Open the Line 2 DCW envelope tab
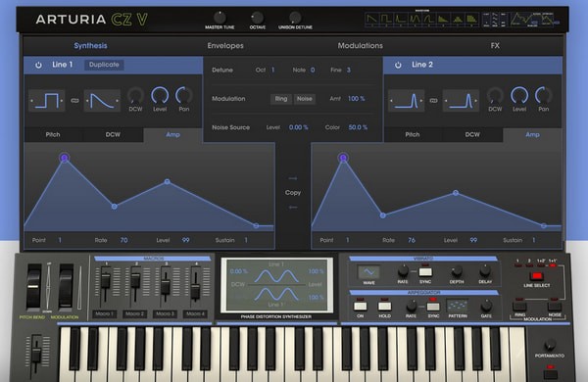The width and height of the screenshot is (588, 382). (472, 134)
